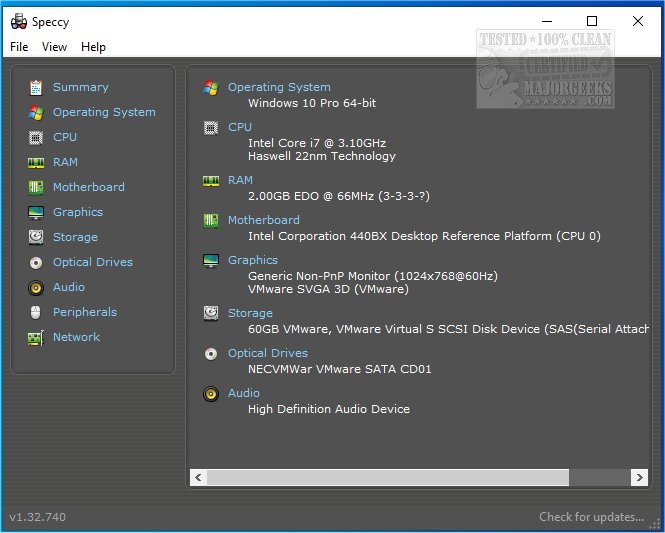
Task: Open Graphics via its monitor icon in sidebar
Action: pos(36,213)
